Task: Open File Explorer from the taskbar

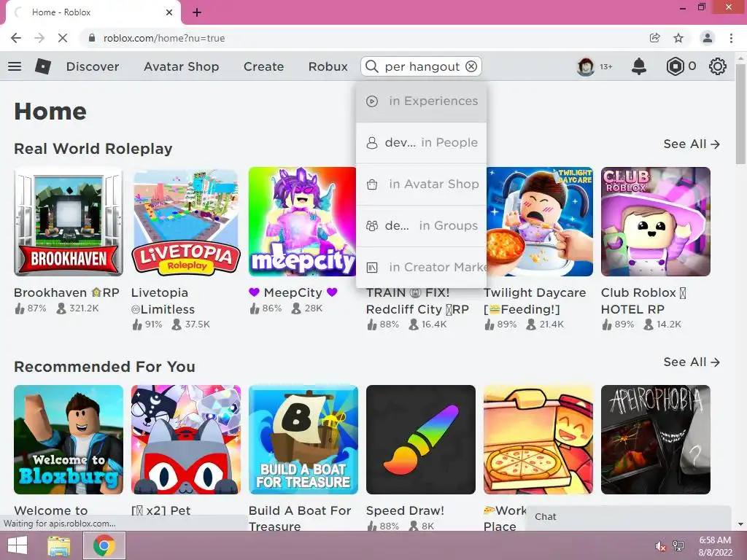Action: click(59, 545)
